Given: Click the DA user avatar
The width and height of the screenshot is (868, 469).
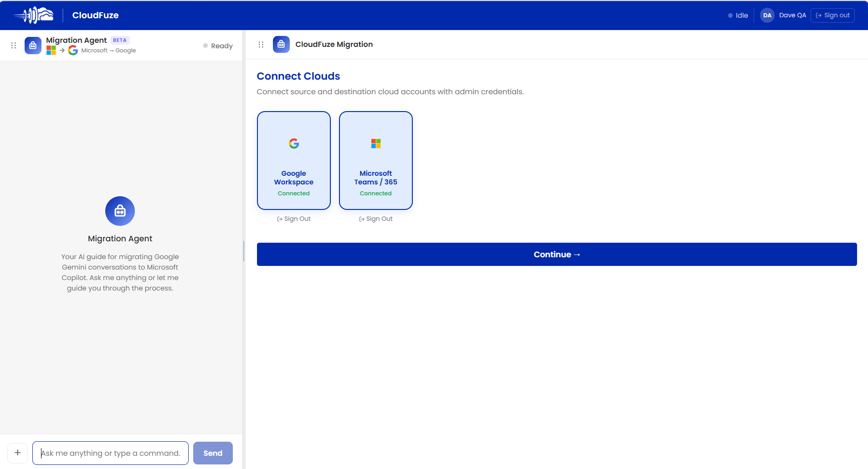Looking at the screenshot, I should pyautogui.click(x=767, y=15).
